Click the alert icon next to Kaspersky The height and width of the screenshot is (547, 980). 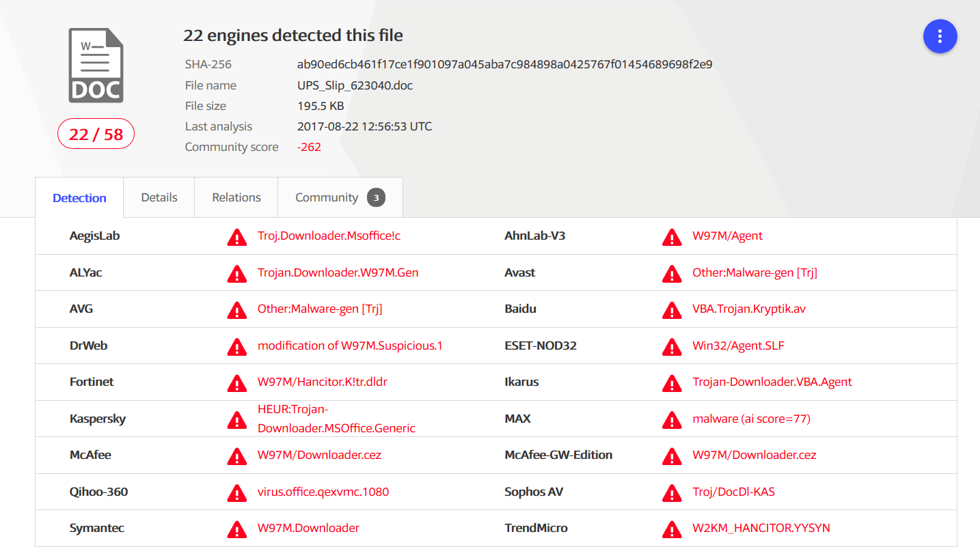click(x=236, y=419)
